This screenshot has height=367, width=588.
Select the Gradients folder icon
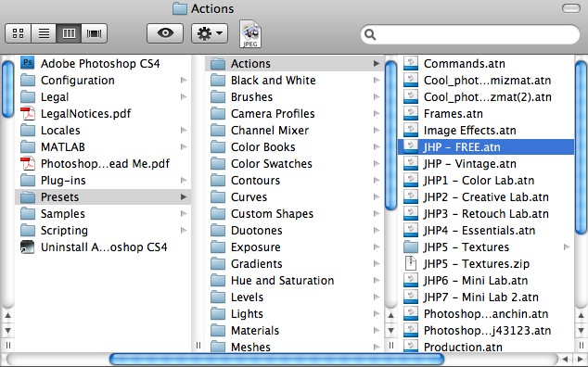(x=218, y=263)
